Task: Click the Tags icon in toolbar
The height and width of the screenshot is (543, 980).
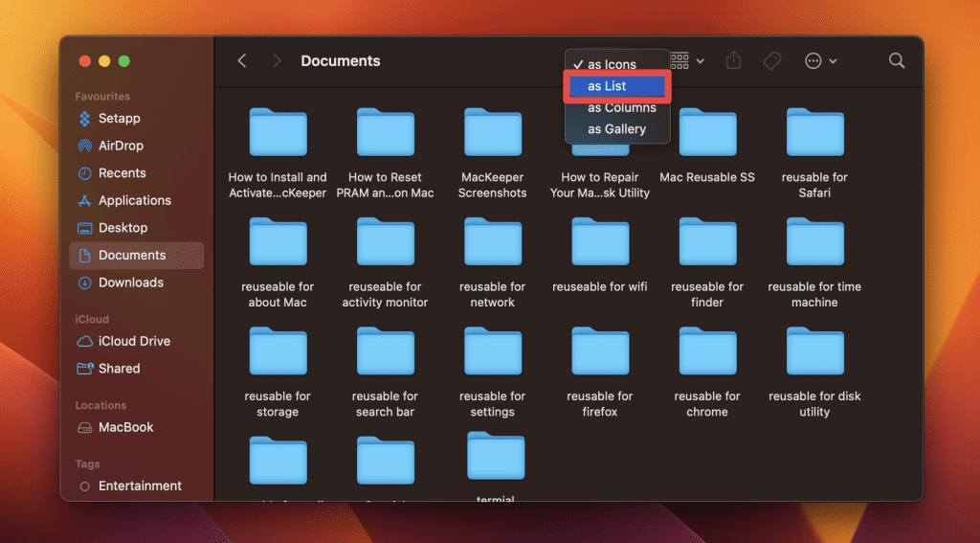Action: coord(771,60)
